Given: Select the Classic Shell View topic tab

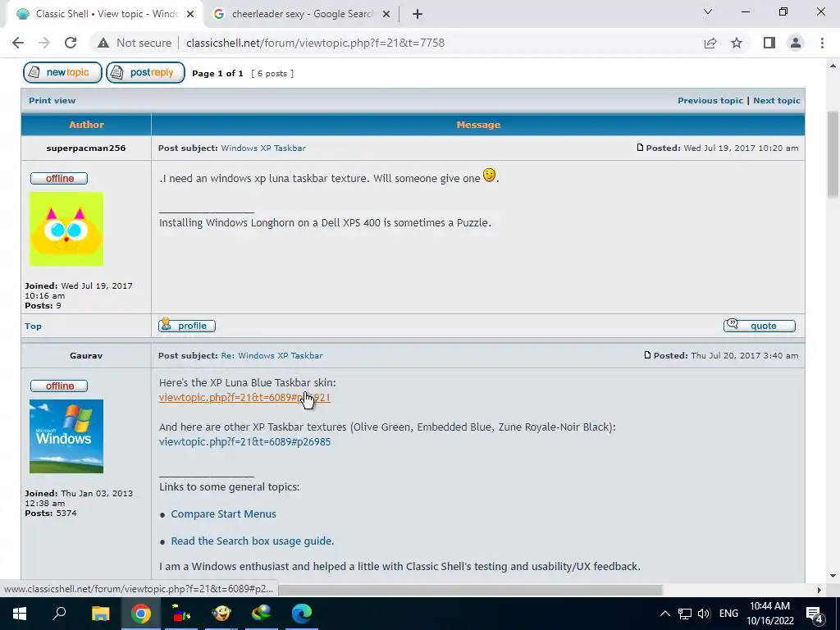Looking at the screenshot, I should 105,15.
